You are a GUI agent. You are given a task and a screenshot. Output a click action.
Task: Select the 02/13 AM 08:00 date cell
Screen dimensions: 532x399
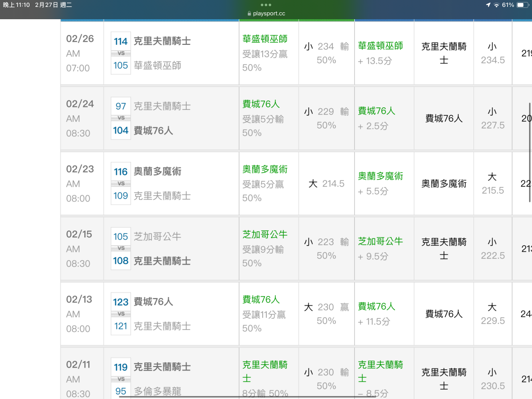coord(82,314)
